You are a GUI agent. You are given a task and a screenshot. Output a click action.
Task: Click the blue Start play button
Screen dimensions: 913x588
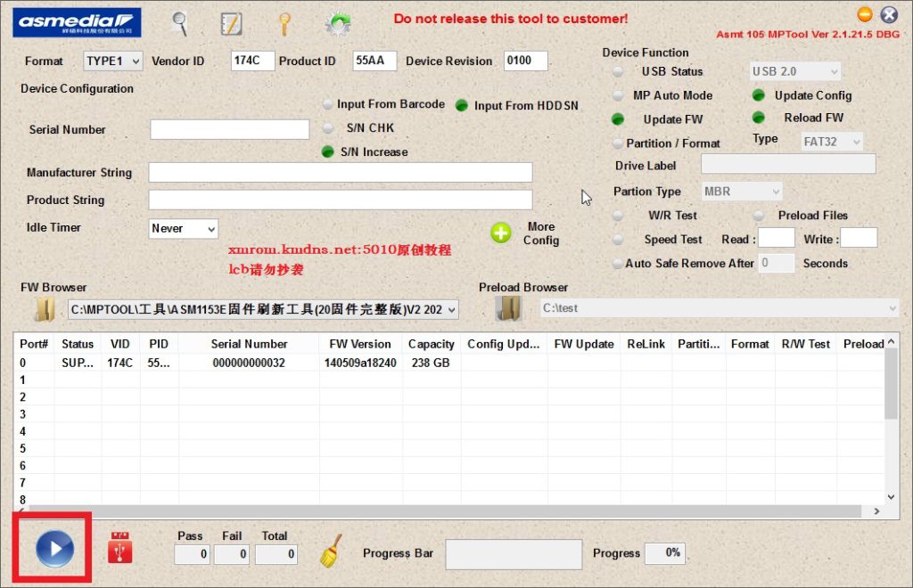[x=54, y=549]
